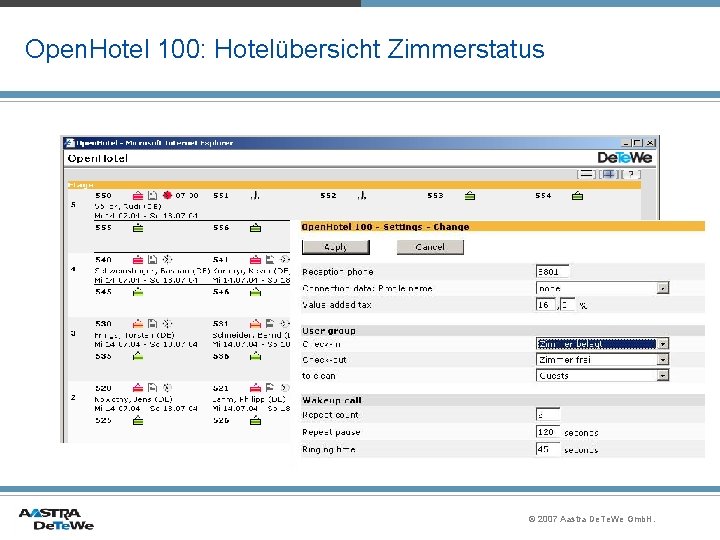Open the 'to clean' user group dropdown
This screenshot has height=540, width=720.
[663, 376]
